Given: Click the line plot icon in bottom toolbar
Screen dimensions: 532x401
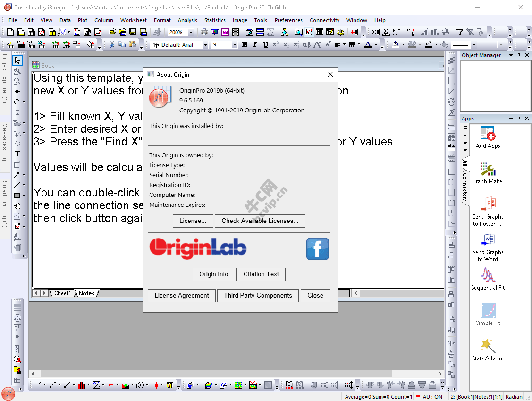Looking at the screenshot, I should tap(38, 385).
